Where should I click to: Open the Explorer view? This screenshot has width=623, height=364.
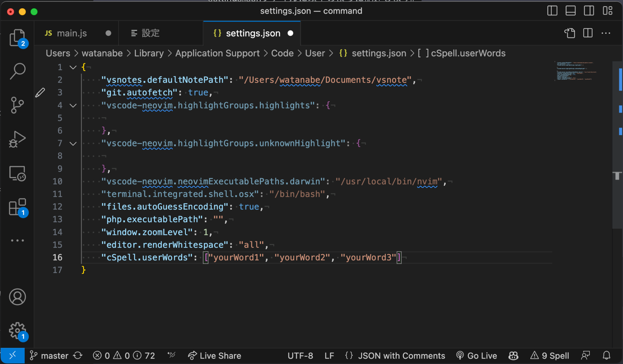point(17,38)
